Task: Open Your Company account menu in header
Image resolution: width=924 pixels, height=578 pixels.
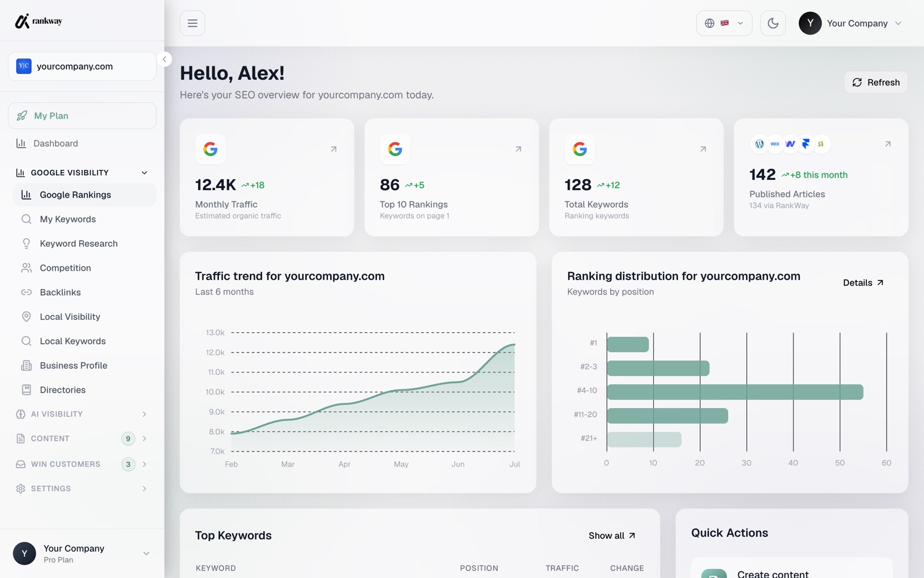Action: coord(851,23)
